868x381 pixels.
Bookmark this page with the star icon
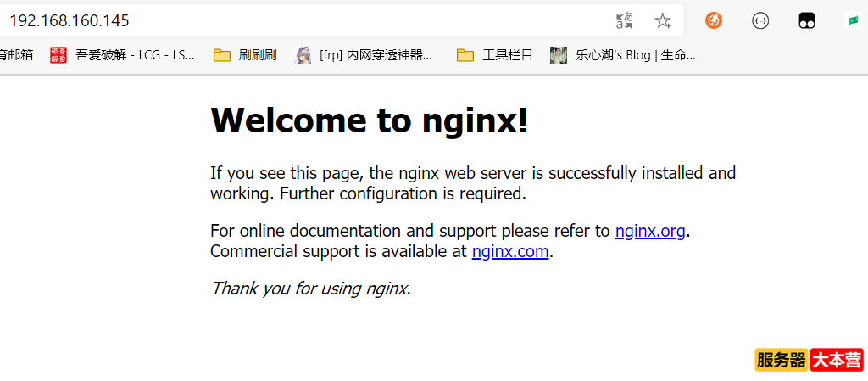[x=663, y=21]
